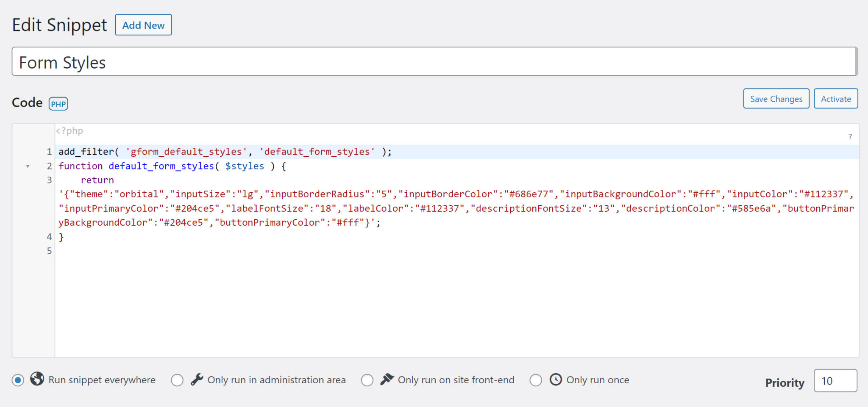The height and width of the screenshot is (407, 868).
Task: Click the PHP language badge beside Code
Action: 58,103
